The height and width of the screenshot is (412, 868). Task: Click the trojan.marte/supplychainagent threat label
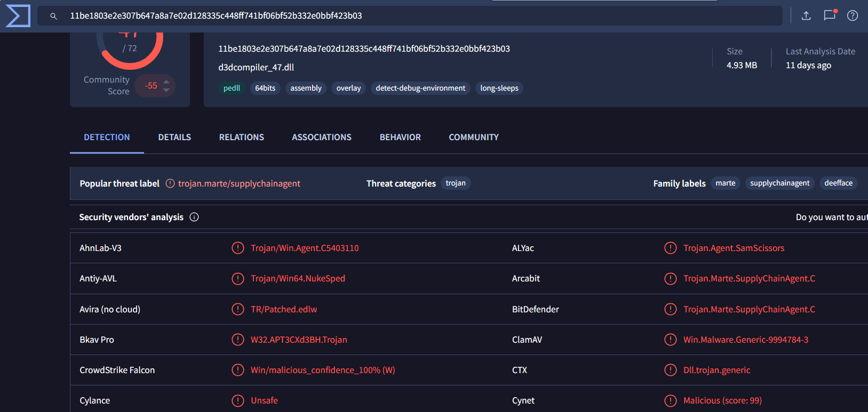tap(239, 183)
